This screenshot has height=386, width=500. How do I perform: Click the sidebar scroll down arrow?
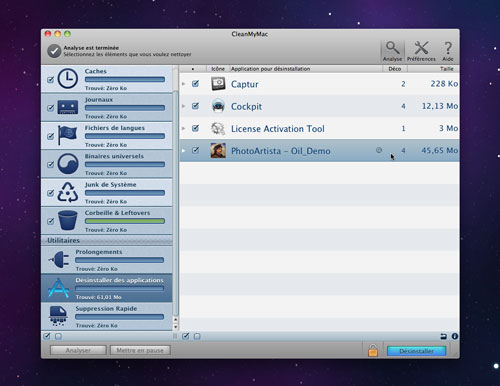click(x=176, y=327)
